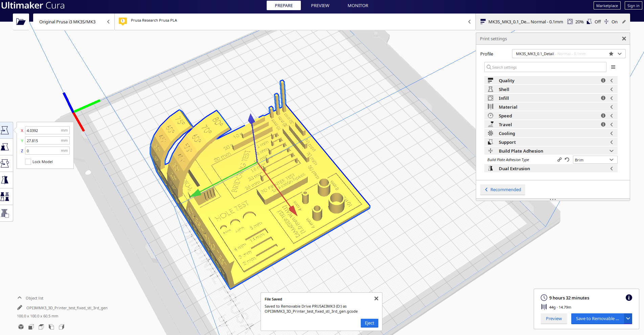Viewport: 644px width, 335px height.
Task: Switch to right side view icon
Action: click(62, 327)
